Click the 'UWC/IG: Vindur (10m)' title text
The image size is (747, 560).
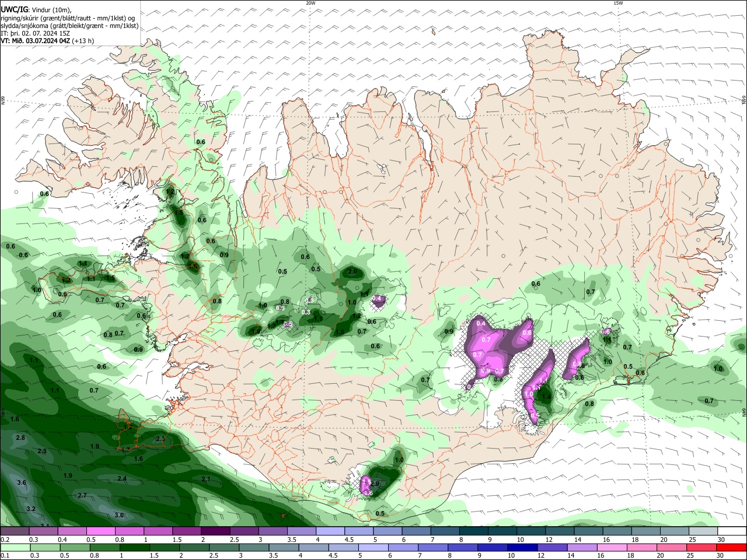point(36,10)
